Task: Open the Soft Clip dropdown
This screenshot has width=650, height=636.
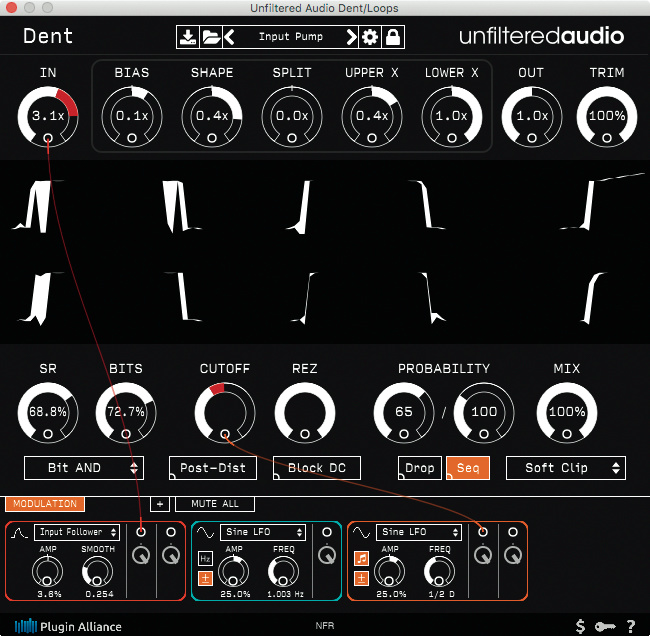Action: [566, 468]
